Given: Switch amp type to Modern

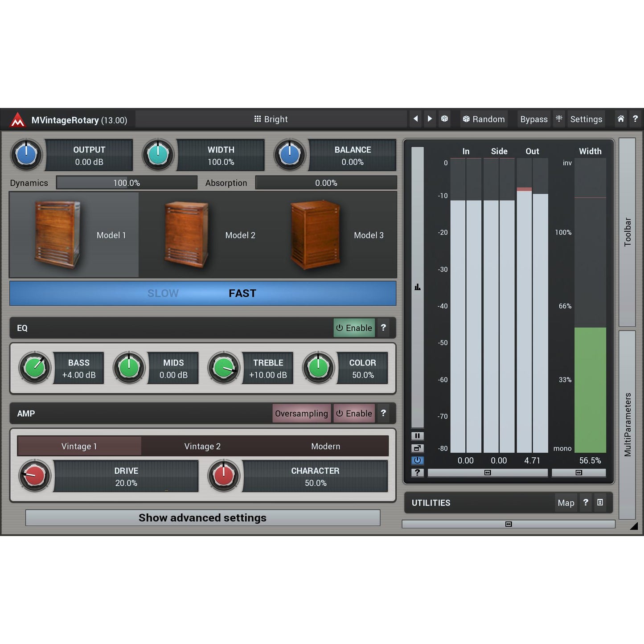Looking at the screenshot, I should [325, 446].
